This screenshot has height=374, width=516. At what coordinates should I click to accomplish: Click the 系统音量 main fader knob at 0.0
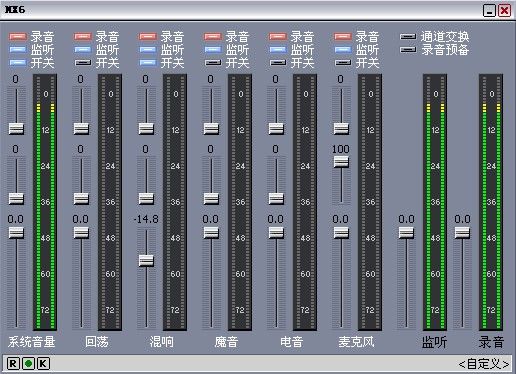(16, 232)
